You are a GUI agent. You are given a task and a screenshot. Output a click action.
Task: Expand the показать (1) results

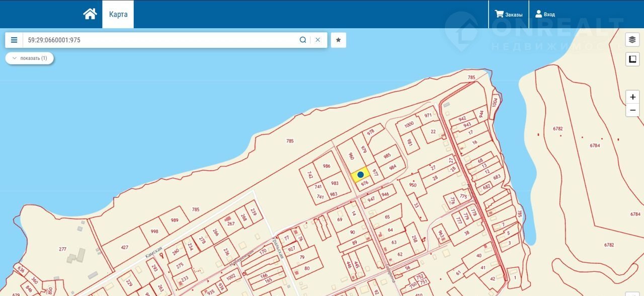click(x=30, y=58)
